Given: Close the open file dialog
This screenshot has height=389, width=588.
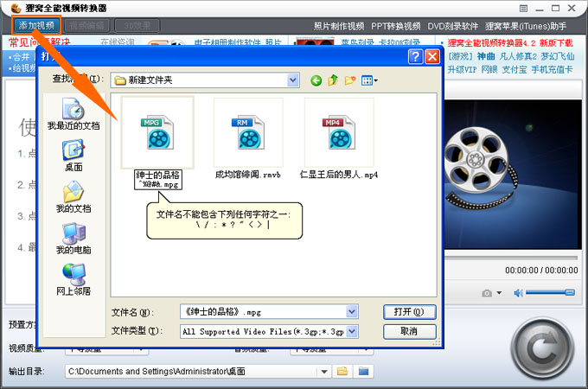Looking at the screenshot, I should coord(432,56).
